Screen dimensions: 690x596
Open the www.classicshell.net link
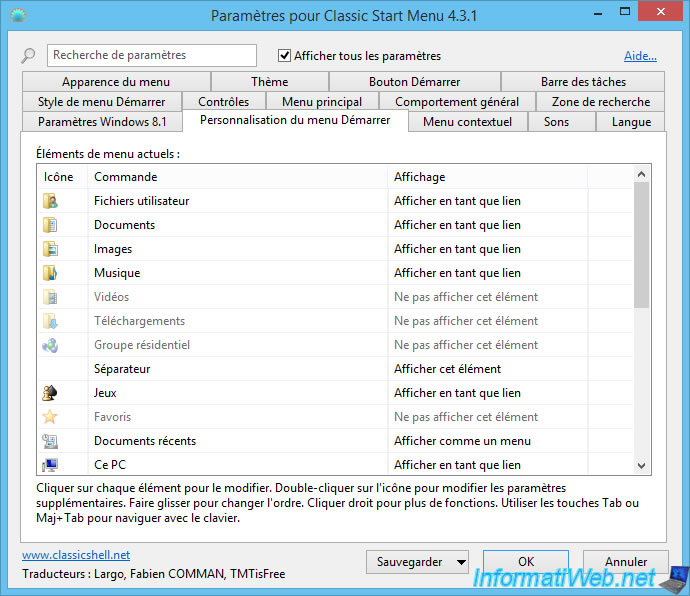[76, 555]
